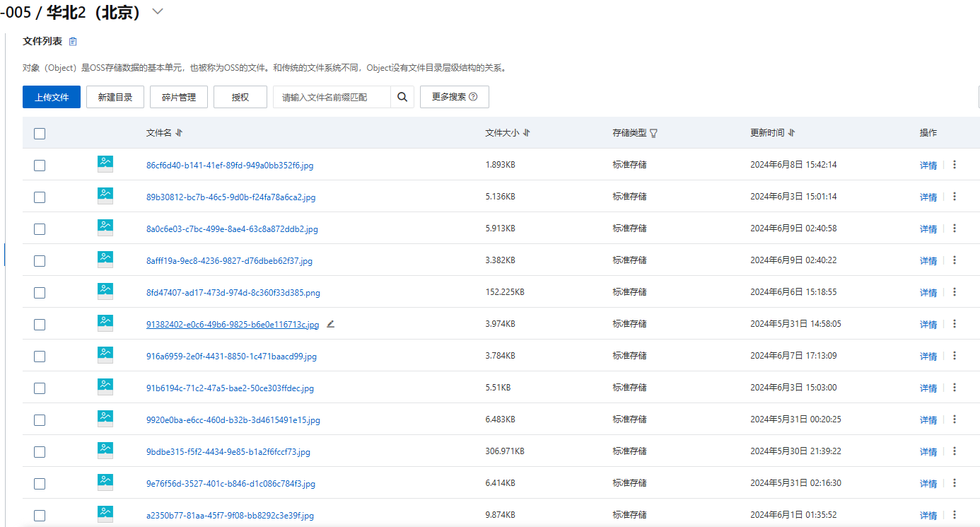Click image icon of 89b30812 file

click(105, 196)
